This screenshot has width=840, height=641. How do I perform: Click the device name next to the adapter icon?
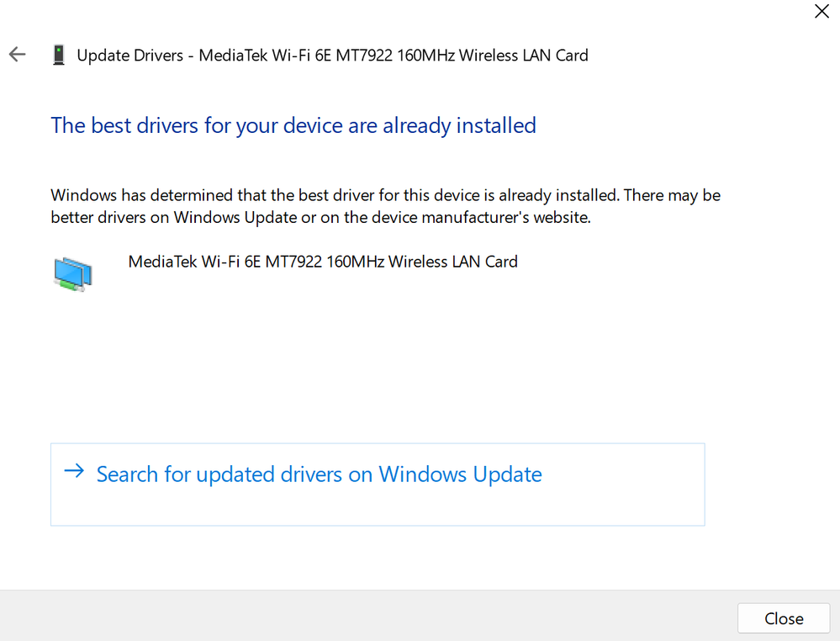coord(323,262)
